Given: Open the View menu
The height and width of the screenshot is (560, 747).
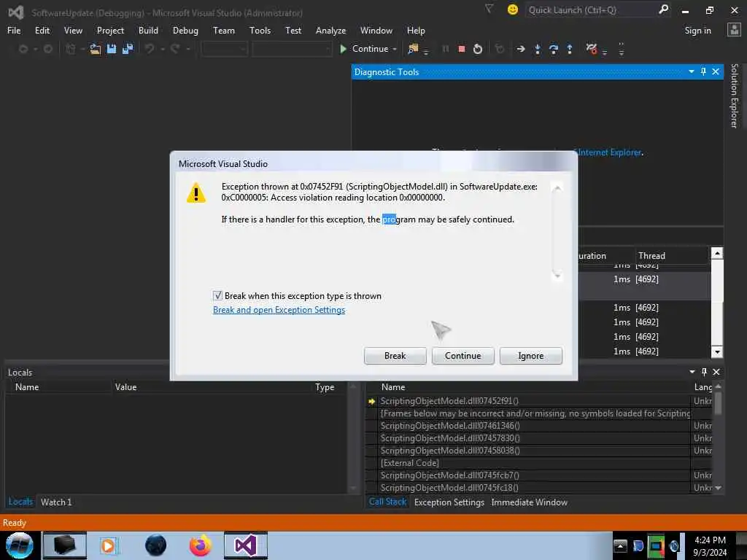Looking at the screenshot, I should (73, 31).
